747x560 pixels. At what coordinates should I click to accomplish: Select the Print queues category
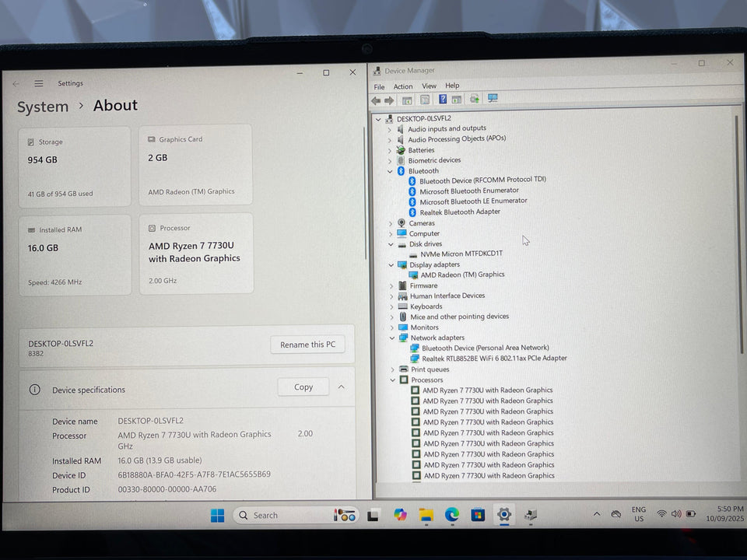coord(430,369)
